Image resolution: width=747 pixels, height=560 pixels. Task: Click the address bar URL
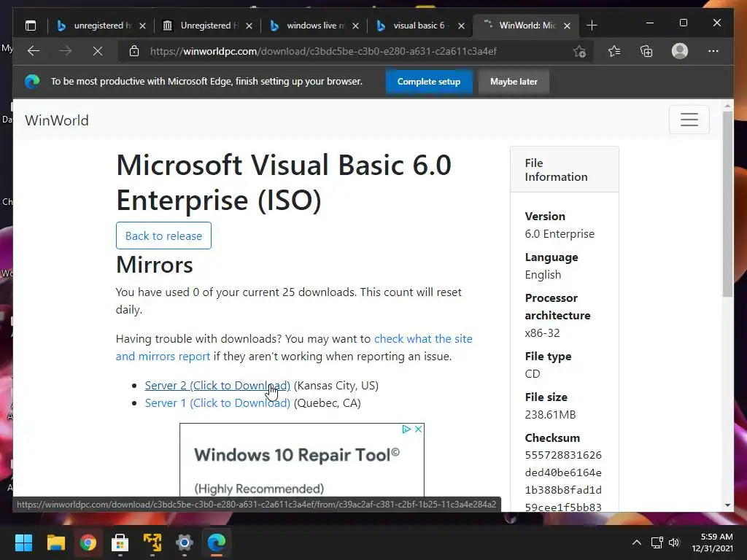coord(323,51)
